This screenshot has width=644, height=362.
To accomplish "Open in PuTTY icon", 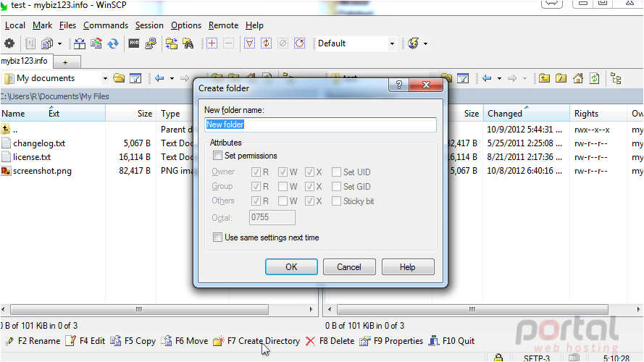I will pyautogui.click(x=151, y=43).
